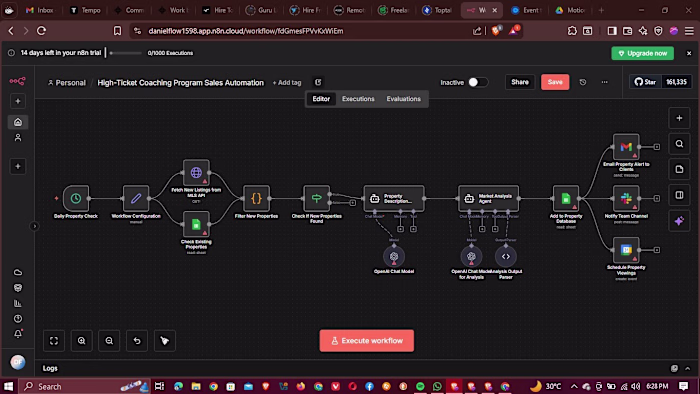The width and height of the screenshot is (700, 394).
Task: Open the Analysis Output Parser node
Action: point(505,256)
